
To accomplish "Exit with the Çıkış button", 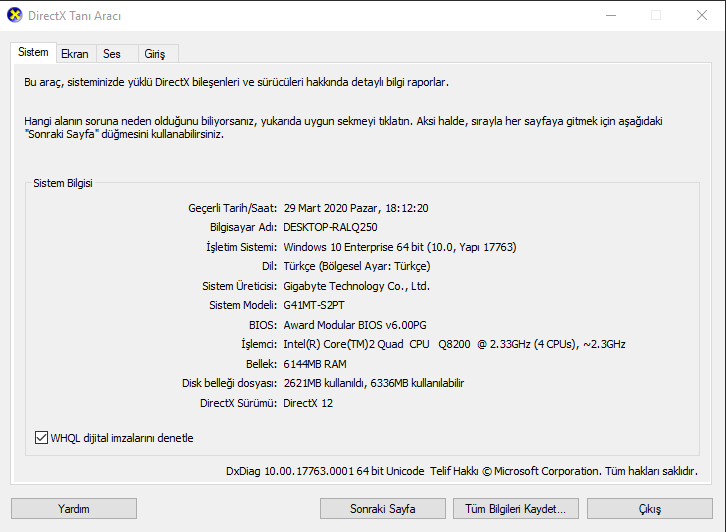I will 650,509.
